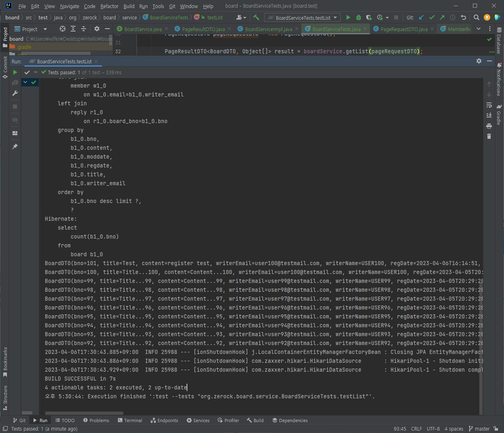Open git branch master popup
504x433 pixels.
pyautogui.click(x=479, y=429)
